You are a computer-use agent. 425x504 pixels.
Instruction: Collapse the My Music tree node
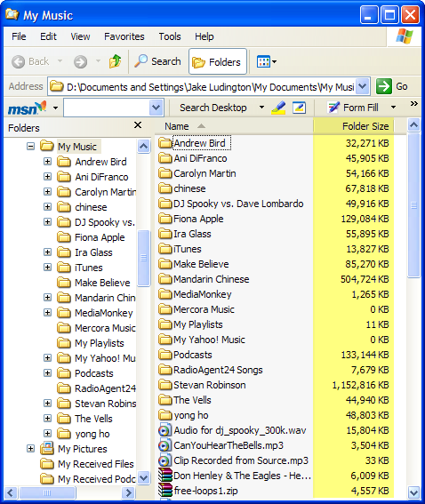(30, 147)
